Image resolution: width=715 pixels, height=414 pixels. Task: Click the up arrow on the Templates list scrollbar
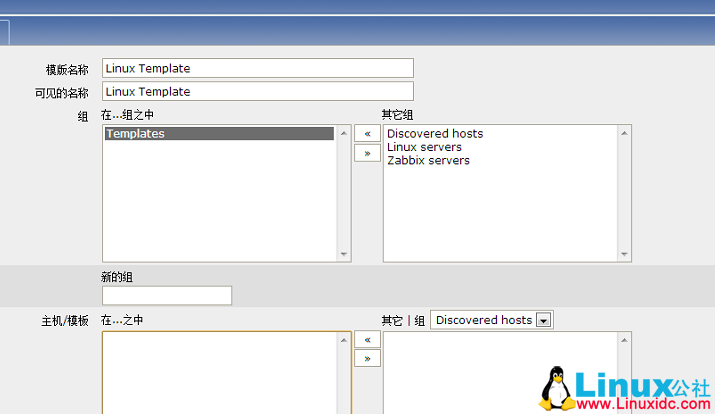344,132
